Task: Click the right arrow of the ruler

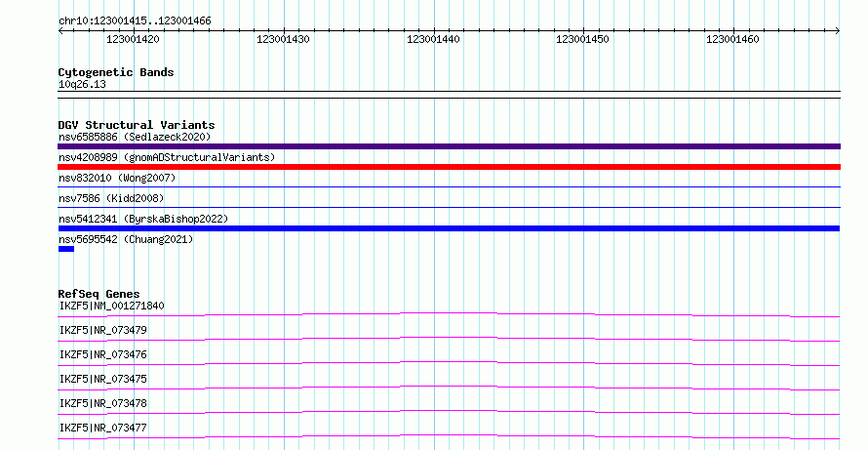Action: [x=837, y=31]
